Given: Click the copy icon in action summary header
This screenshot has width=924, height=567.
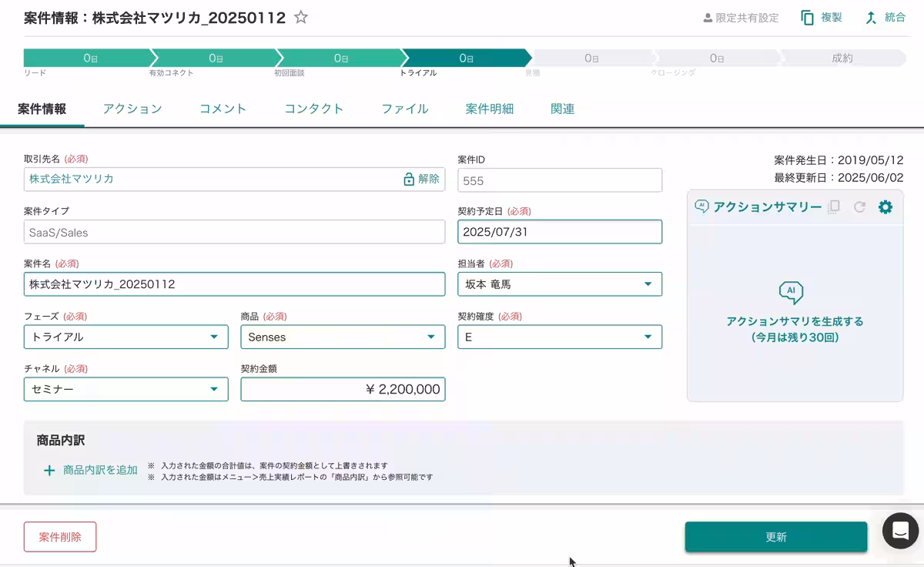Looking at the screenshot, I should (834, 206).
